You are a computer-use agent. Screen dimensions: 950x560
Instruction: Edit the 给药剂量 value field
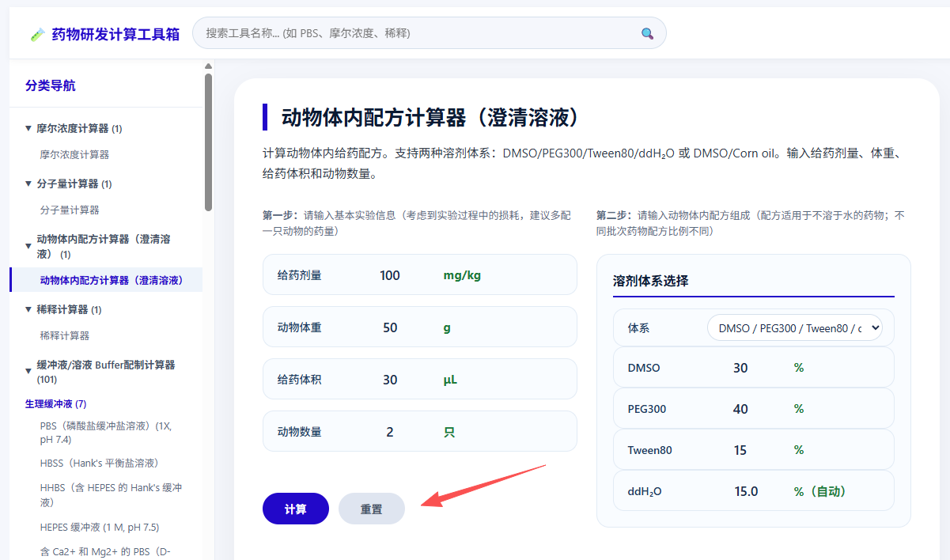click(390, 275)
